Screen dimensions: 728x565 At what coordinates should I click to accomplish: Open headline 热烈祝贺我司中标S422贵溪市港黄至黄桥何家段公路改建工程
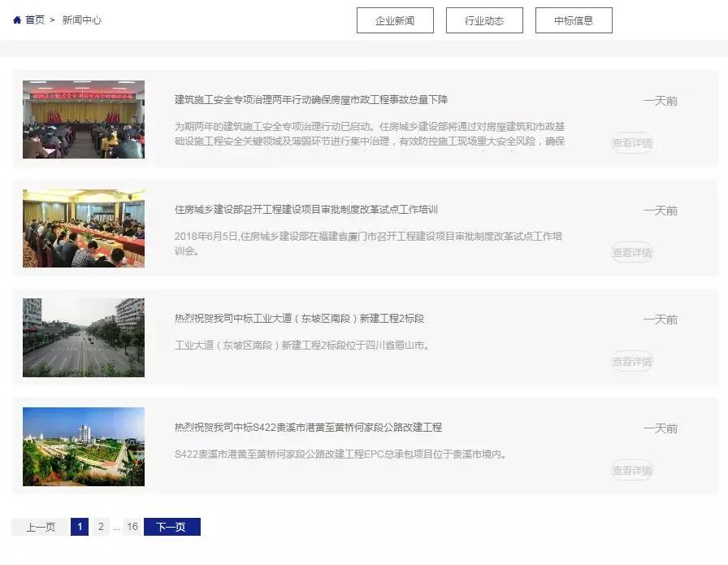pos(308,428)
